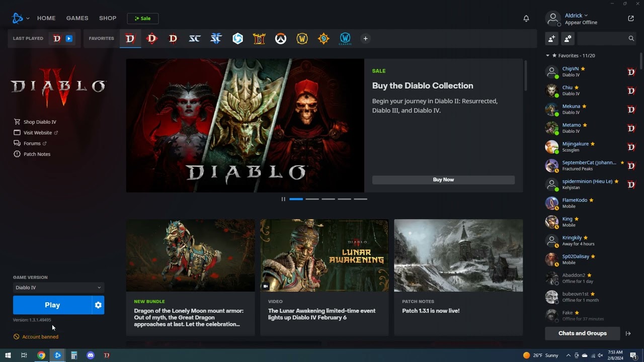Open friend settings icon next to Add Friend
The width and height of the screenshot is (644, 362).
[568, 38]
